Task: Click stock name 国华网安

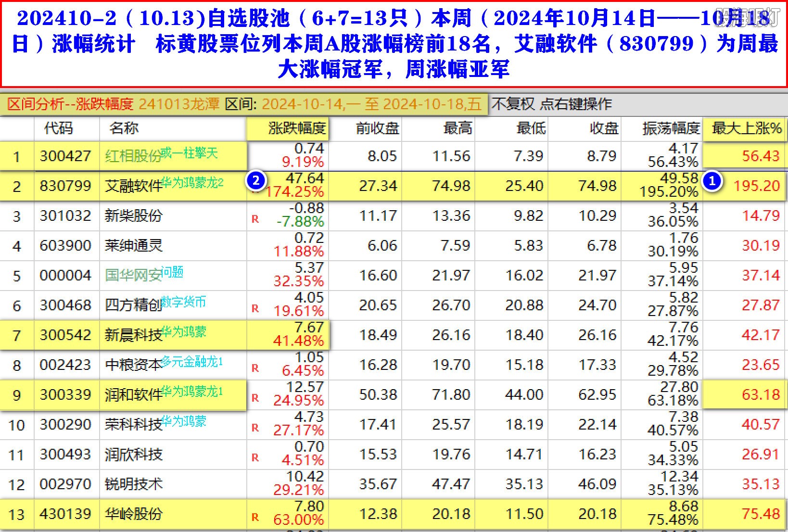Action: click(133, 276)
